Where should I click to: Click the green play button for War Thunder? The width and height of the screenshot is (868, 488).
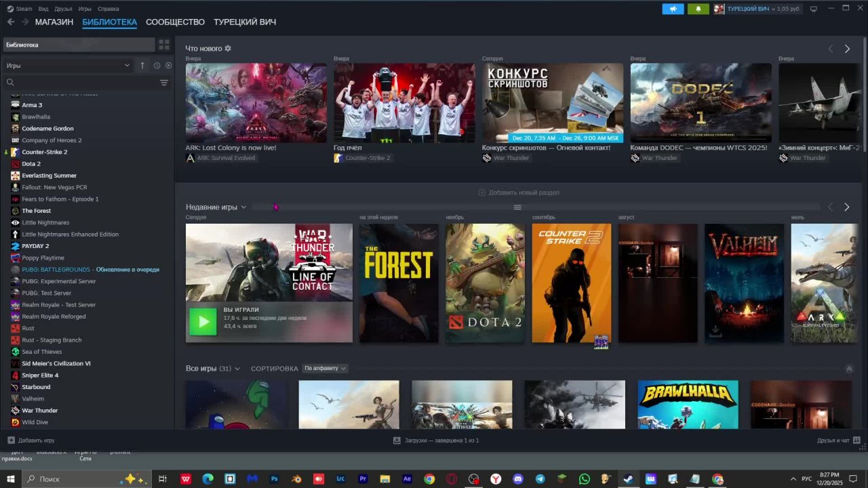(x=203, y=322)
